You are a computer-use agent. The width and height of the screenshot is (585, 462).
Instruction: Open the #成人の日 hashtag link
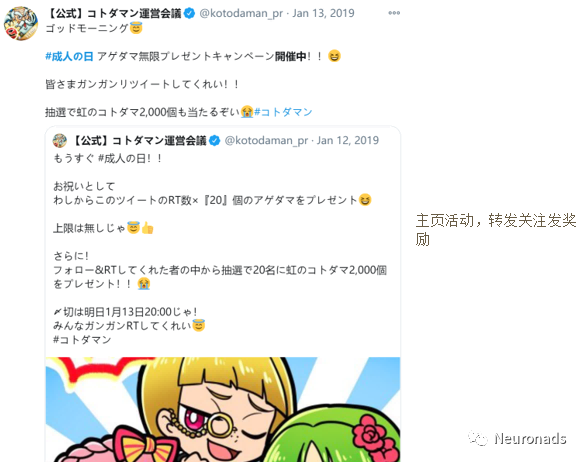coord(69,56)
